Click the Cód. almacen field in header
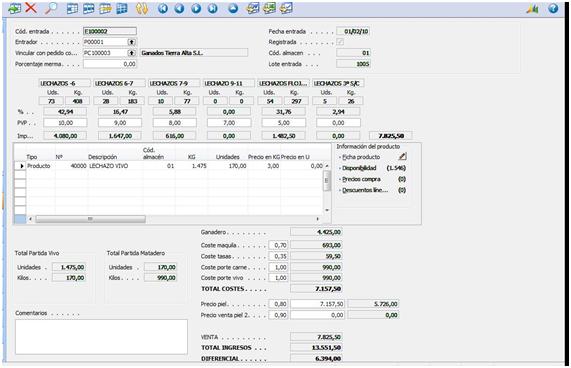Image resolution: width=571 pixels, height=368 pixels. pos(353,53)
